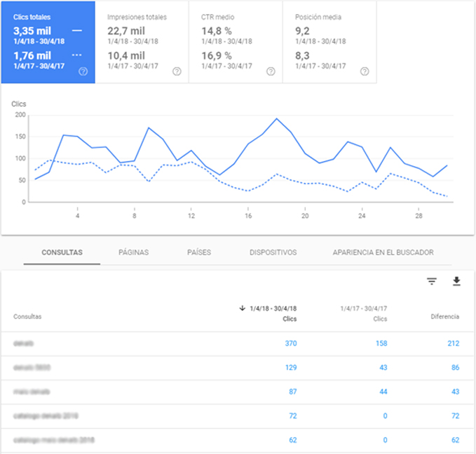Select the Consultas tab
This screenshot has width=476, height=454.
click(62, 252)
